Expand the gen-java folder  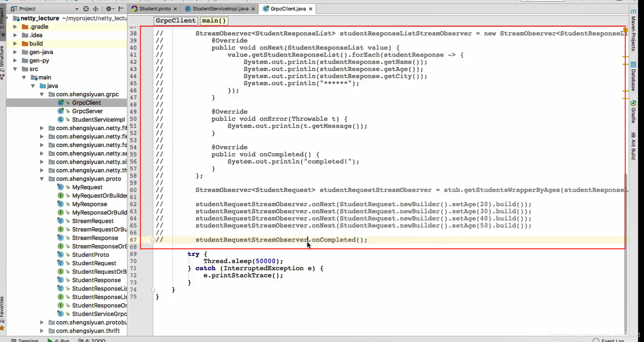point(15,52)
